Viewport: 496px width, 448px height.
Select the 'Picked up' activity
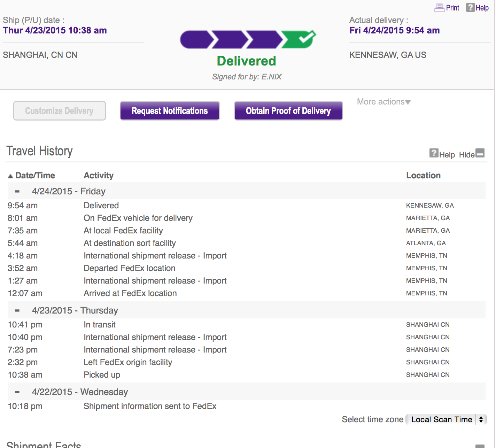tap(102, 375)
